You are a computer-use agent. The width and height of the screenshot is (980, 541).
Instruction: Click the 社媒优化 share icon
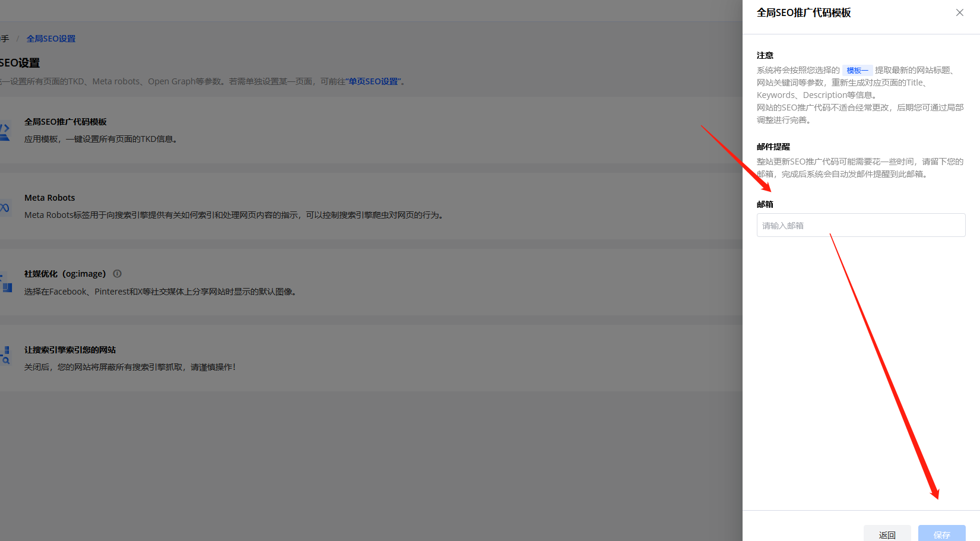click(x=6, y=283)
